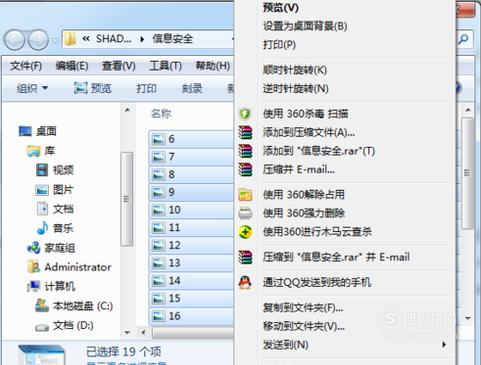Select the 图片 library item
Screen dimensions: 481x365
[54, 190]
